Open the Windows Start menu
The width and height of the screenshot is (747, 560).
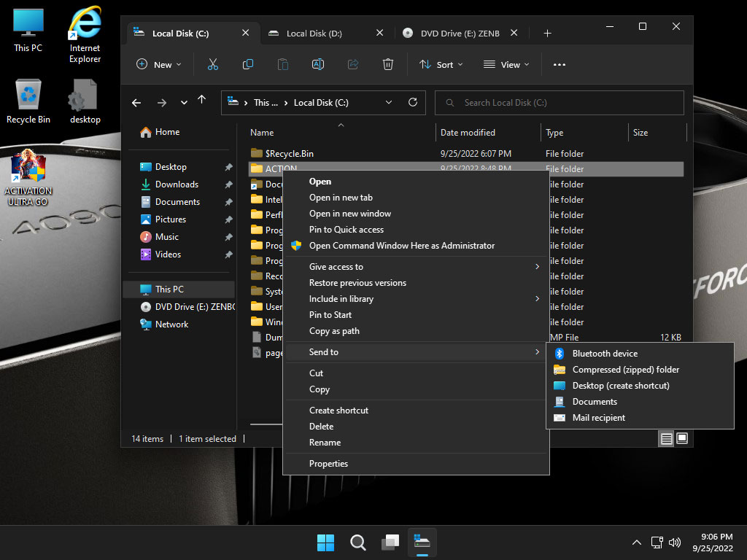point(326,542)
